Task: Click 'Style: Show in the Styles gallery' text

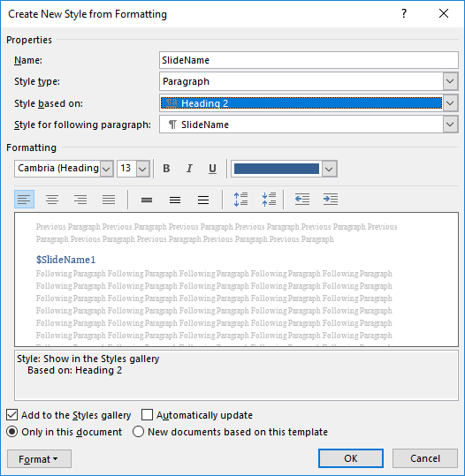Action: coord(88,359)
